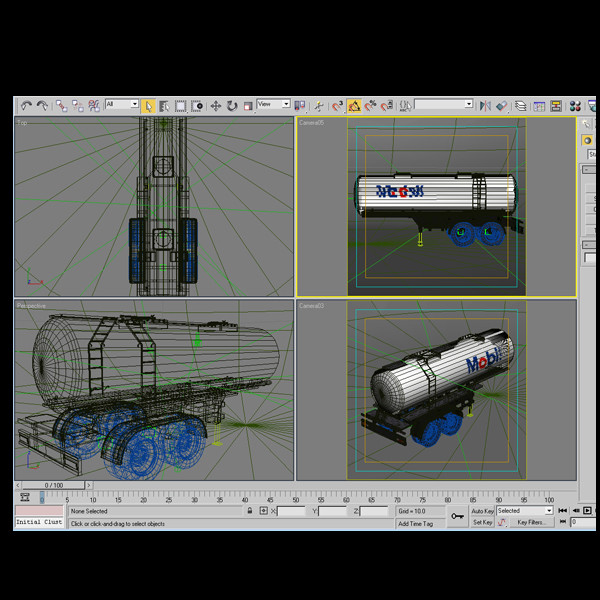
Task: Toggle the 3D Snaps magnet
Action: click(x=338, y=106)
